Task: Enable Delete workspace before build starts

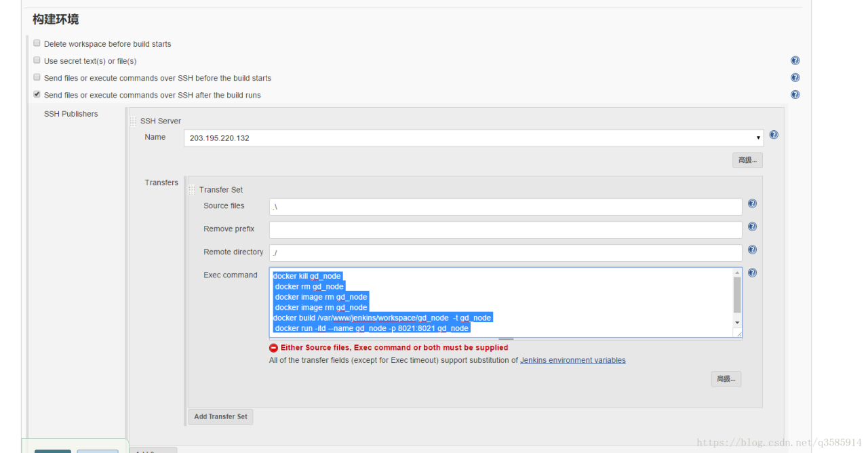Action: click(x=37, y=43)
